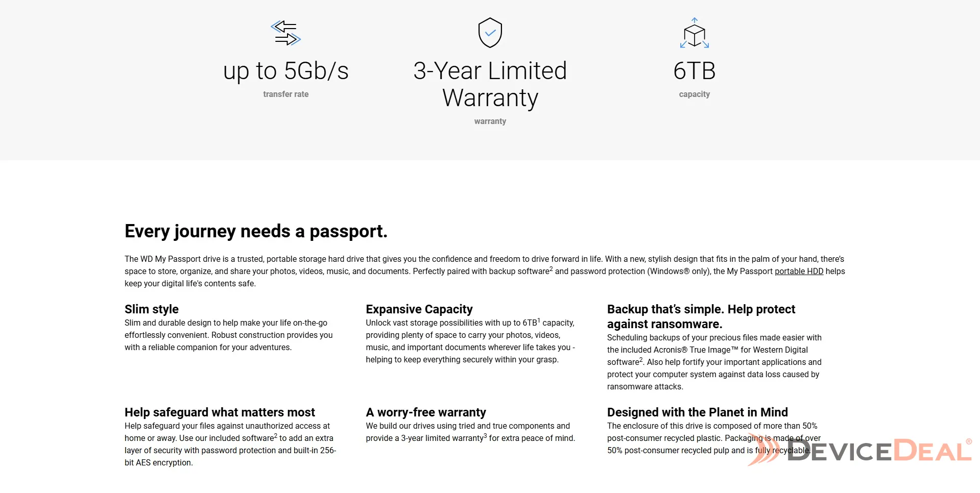The width and height of the screenshot is (980, 493).
Task: Click the DeviceDeal watermark logo
Action: pyautogui.click(x=859, y=451)
